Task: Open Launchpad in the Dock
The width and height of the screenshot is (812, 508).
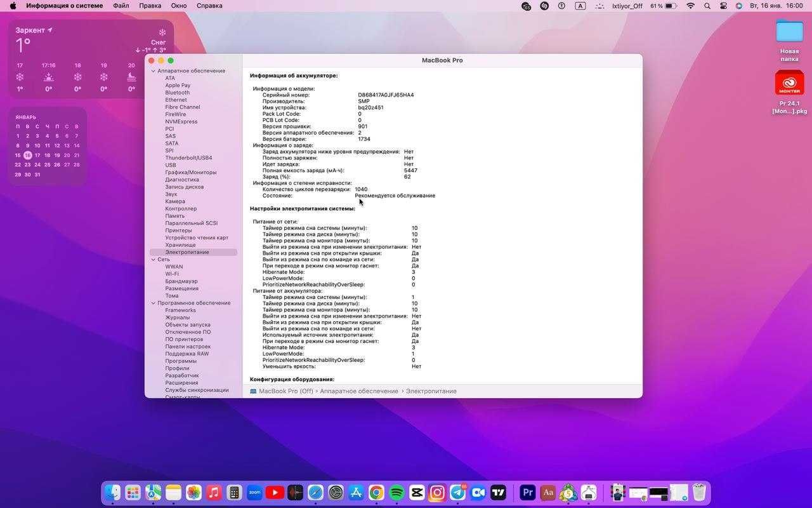Action: tap(133, 492)
